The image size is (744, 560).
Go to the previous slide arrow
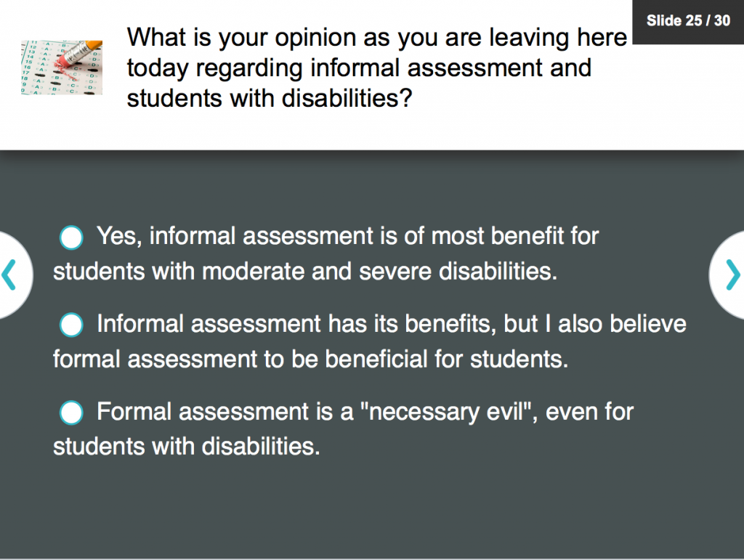(9, 275)
